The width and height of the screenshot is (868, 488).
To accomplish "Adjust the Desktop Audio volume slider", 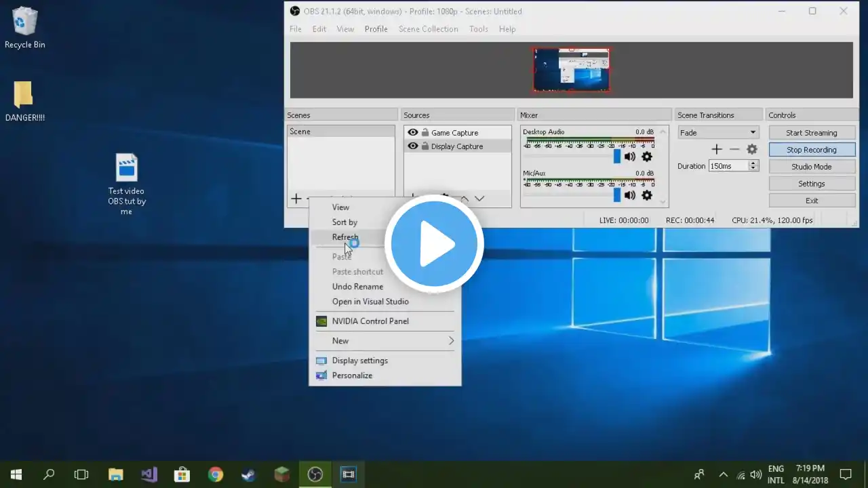I will pos(617,157).
